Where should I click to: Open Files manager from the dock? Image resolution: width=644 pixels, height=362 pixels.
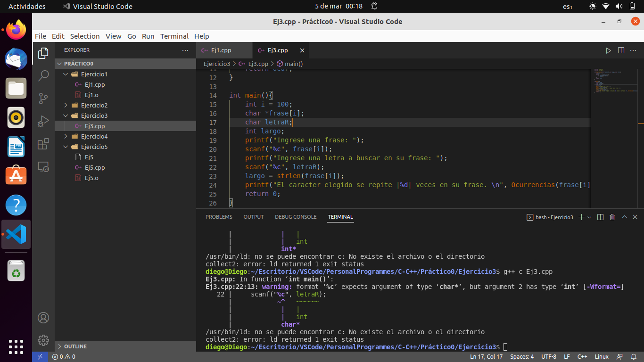(16, 88)
